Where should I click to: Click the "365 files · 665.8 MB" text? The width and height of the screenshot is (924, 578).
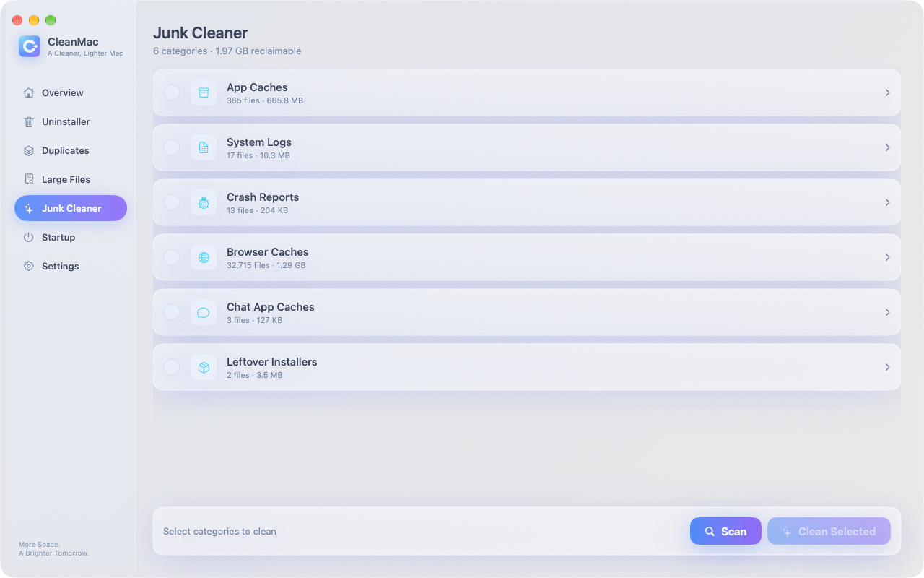pos(265,100)
